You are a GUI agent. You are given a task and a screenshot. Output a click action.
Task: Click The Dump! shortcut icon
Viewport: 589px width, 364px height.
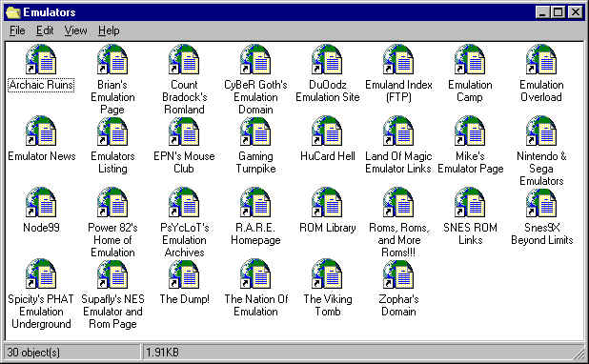click(184, 273)
